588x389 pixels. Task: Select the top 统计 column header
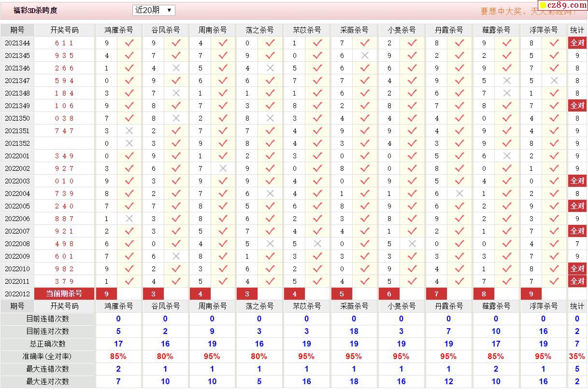[x=577, y=30]
